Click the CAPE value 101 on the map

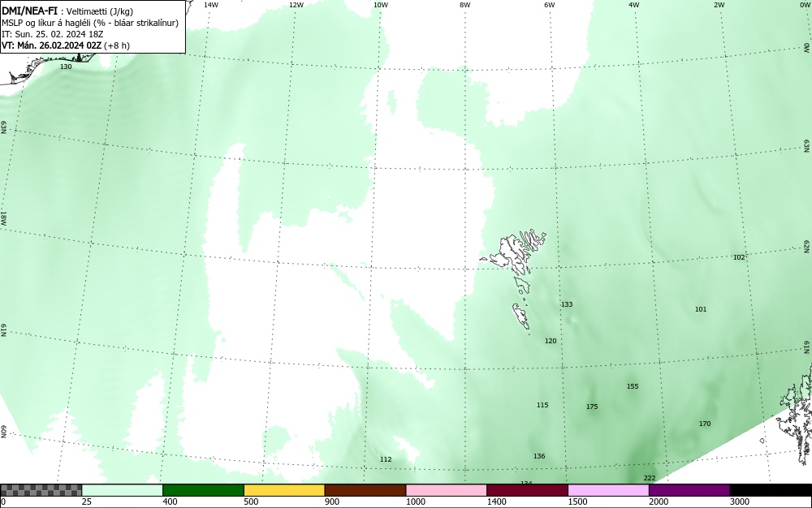[701, 309]
